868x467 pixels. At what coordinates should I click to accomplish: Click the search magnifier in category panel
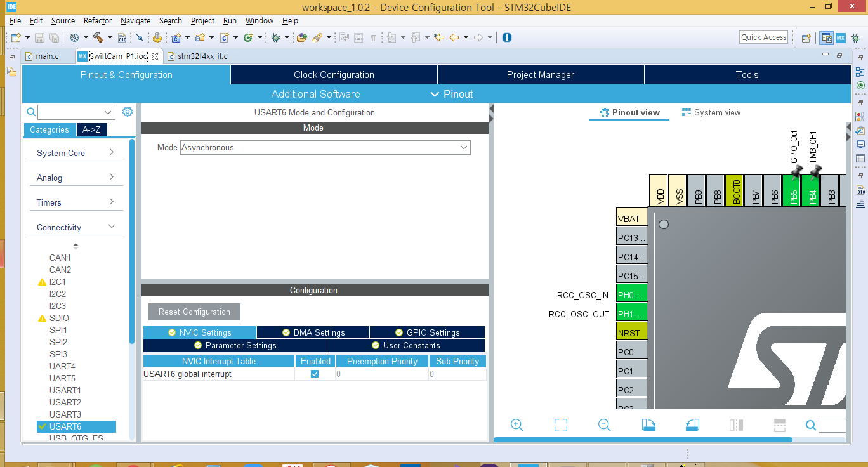pyautogui.click(x=31, y=112)
